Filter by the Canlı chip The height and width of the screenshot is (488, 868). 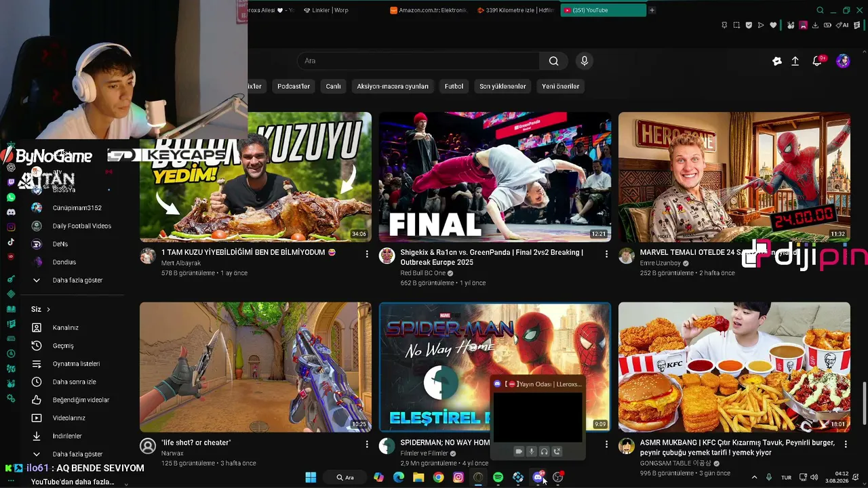point(333,86)
